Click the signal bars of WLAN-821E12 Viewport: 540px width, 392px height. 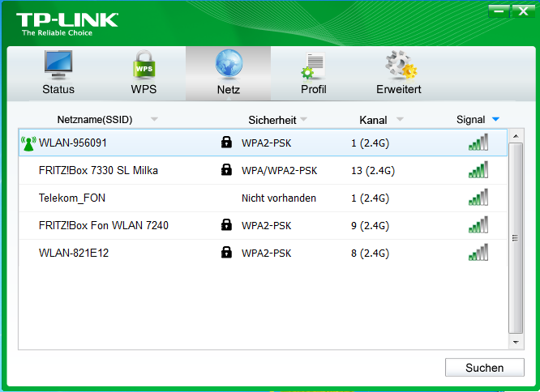click(x=478, y=252)
